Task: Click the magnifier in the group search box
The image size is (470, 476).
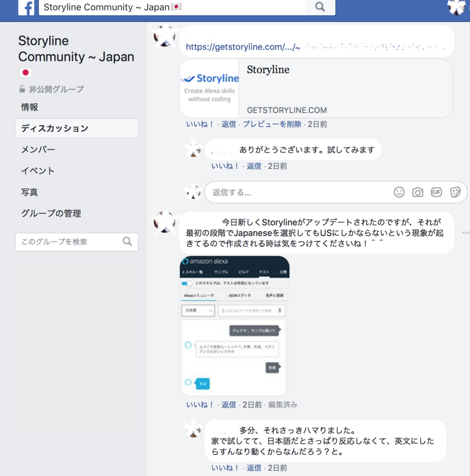Action: (126, 242)
